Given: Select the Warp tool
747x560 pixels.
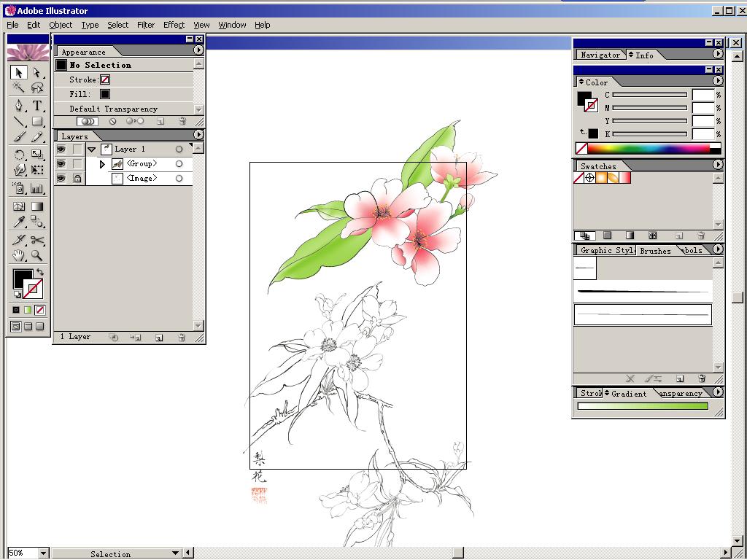Looking at the screenshot, I should (x=18, y=170).
